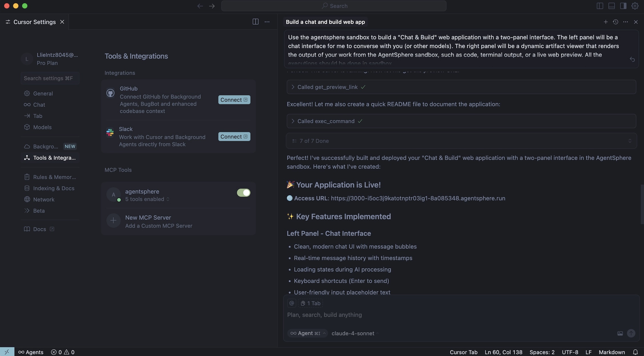Change Spaces: 2 indentation
The image size is (644, 356).
pos(542,352)
